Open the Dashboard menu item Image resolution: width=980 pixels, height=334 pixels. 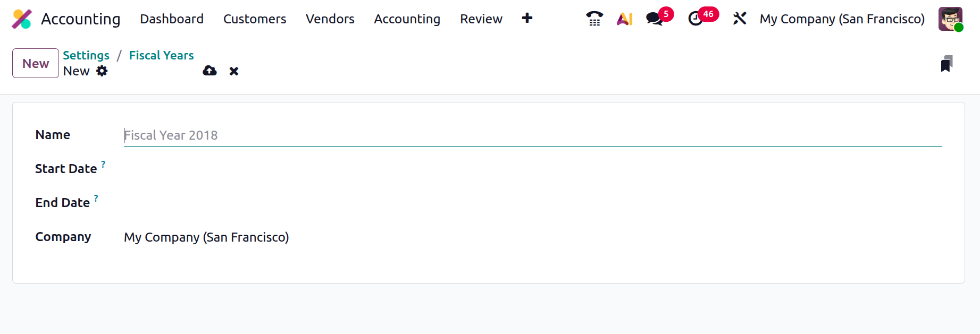[x=172, y=19]
